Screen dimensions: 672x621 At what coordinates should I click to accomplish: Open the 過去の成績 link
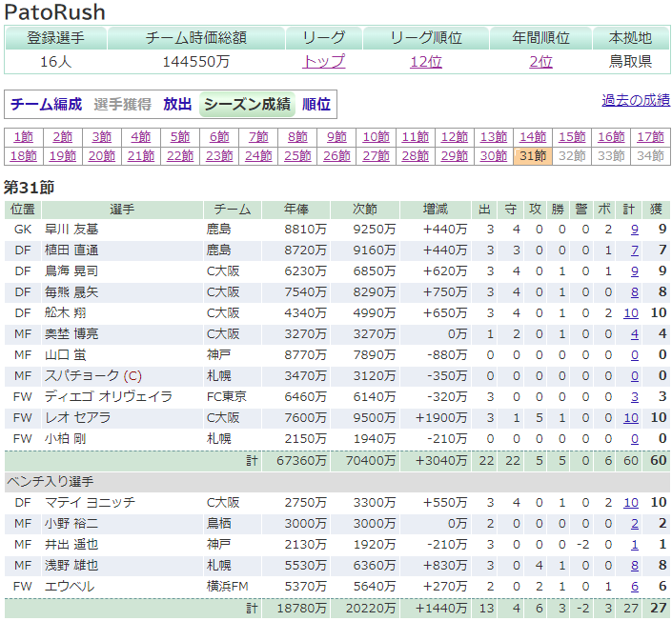(x=636, y=100)
